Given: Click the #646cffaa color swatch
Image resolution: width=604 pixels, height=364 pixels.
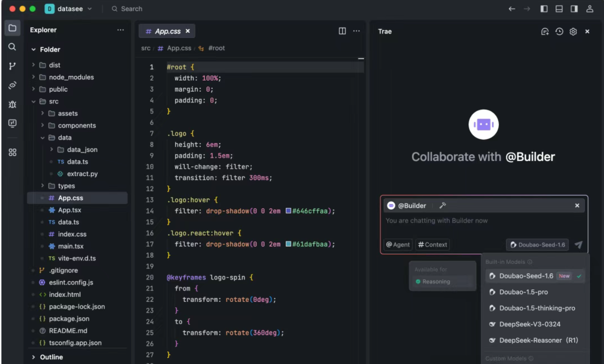Looking at the screenshot, I should click(288, 211).
